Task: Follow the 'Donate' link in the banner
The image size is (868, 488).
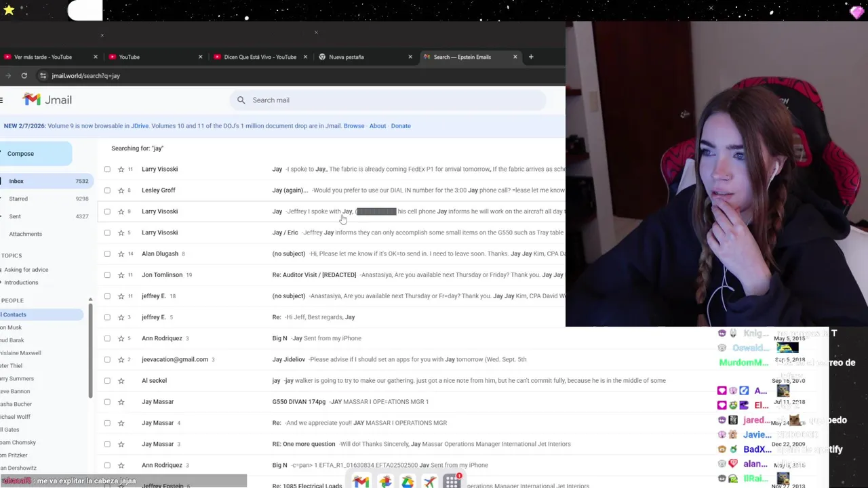Action: click(x=401, y=126)
